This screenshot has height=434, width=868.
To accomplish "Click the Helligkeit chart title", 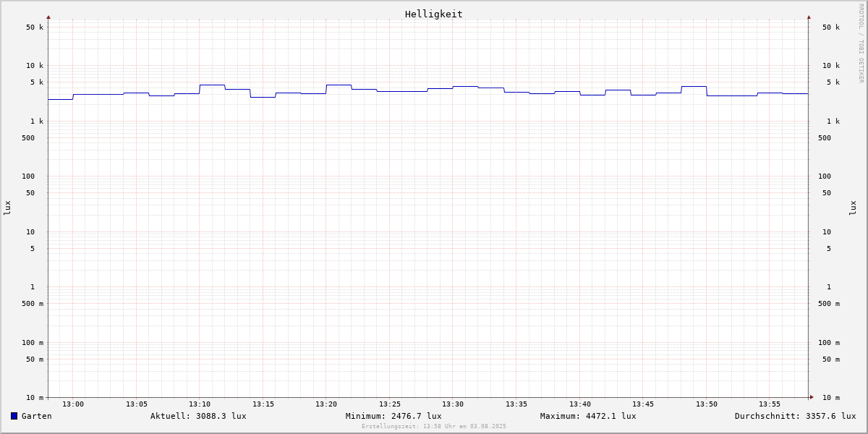I will 434,14.
